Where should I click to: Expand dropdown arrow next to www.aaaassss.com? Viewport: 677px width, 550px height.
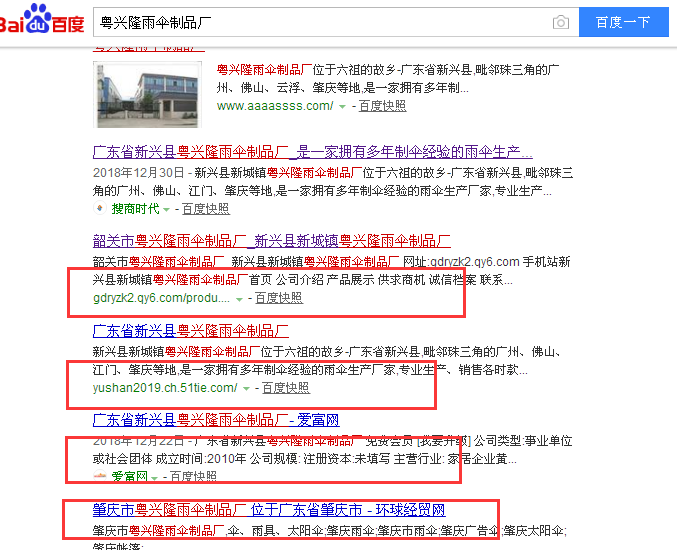pos(342,107)
